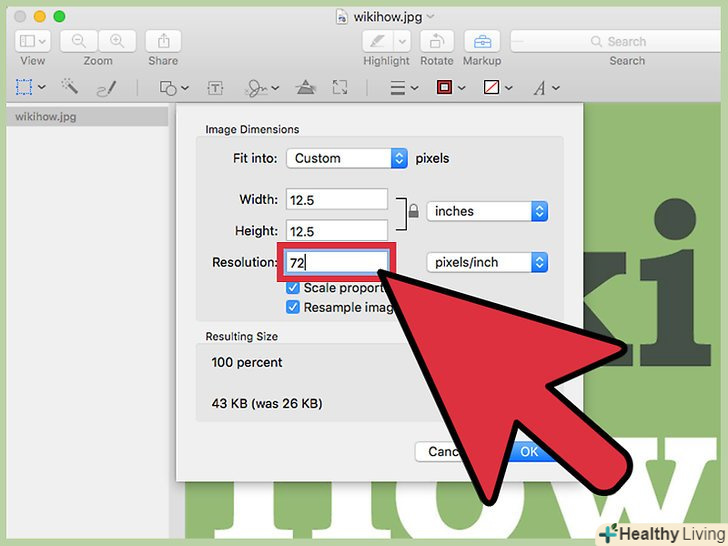Choose the rectangular selection tool
Image resolution: width=728 pixels, height=546 pixels.
tap(24, 87)
